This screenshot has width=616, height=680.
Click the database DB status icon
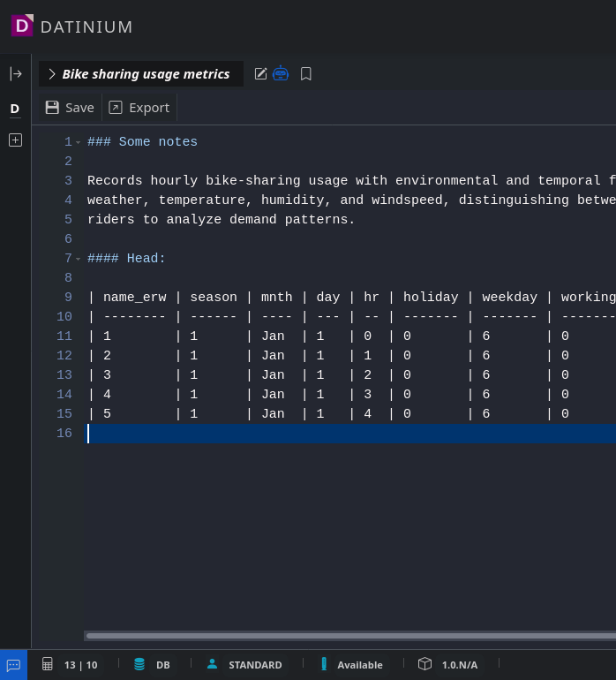pos(139,664)
